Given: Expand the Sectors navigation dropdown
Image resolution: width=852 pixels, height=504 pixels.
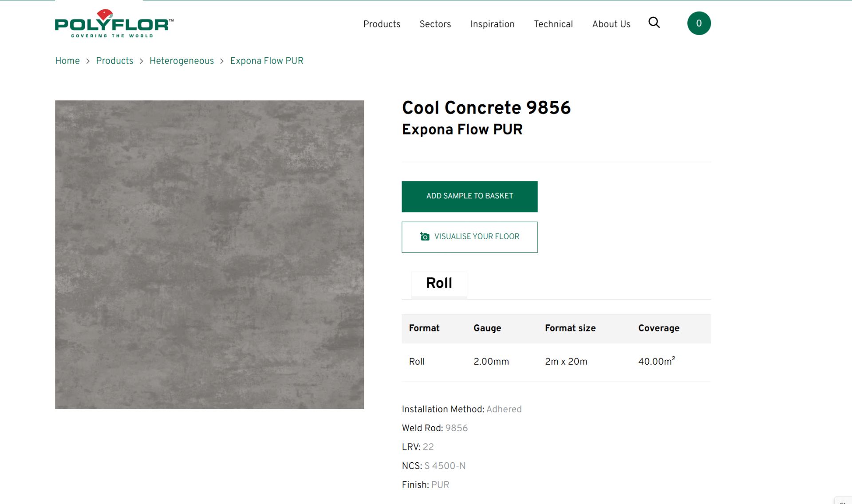Looking at the screenshot, I should (435, 24).
